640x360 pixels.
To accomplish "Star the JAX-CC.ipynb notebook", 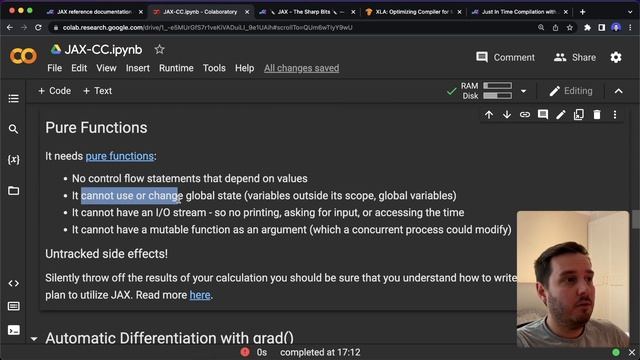I will point(159,49).
